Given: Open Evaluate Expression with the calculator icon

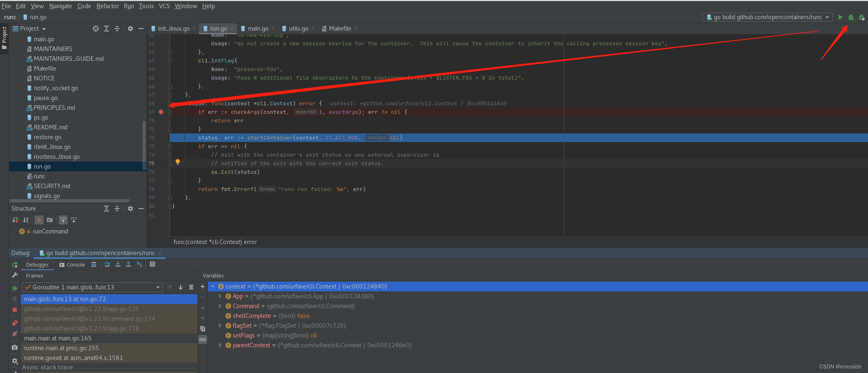Looking at the screenshot, I should click(152, 264).
